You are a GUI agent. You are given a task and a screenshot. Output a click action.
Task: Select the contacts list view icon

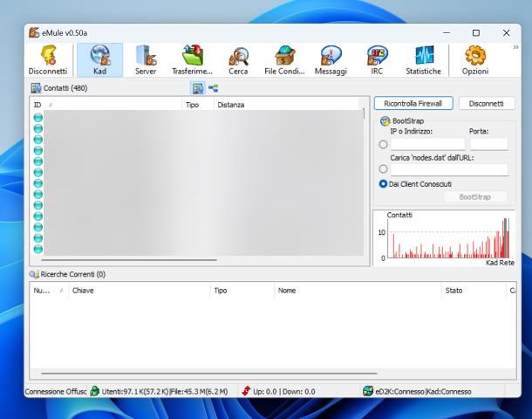(x=198, y=88)
